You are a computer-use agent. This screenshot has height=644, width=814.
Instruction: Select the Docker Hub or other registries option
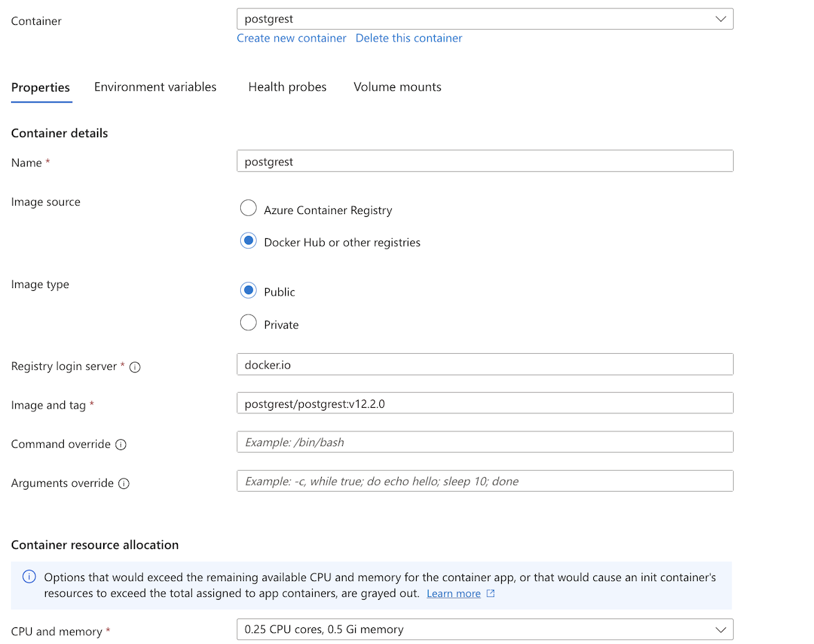pyautogui.click(x=248, y=240)
